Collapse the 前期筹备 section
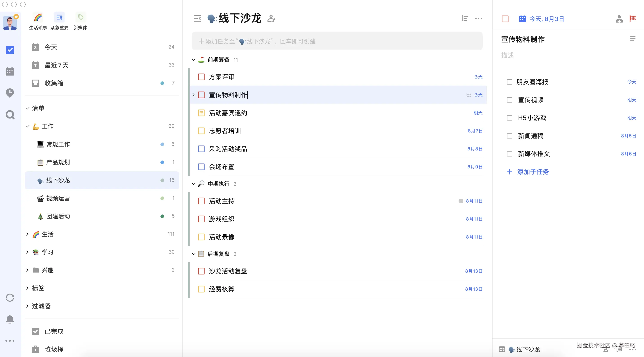Screen dimensions: 644x357 [194, 60]
